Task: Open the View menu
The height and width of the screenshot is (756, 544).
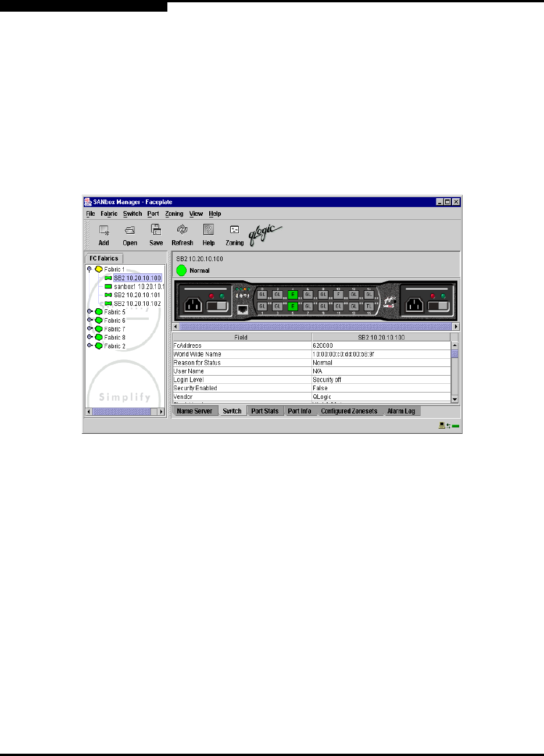Action: (x=196, y=214)
